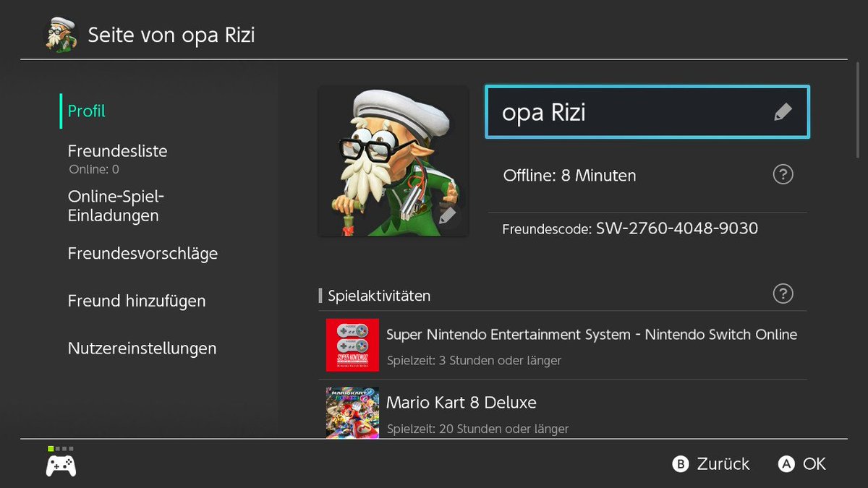Choose Freund hinzufügen

tap(137, 301)
